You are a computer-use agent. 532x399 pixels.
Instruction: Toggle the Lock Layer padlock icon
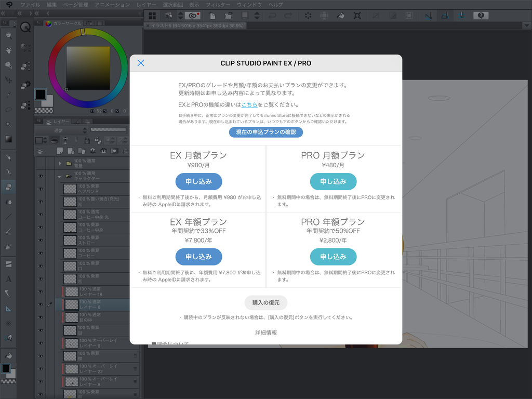pyautogui.click(x=87, y=140)
